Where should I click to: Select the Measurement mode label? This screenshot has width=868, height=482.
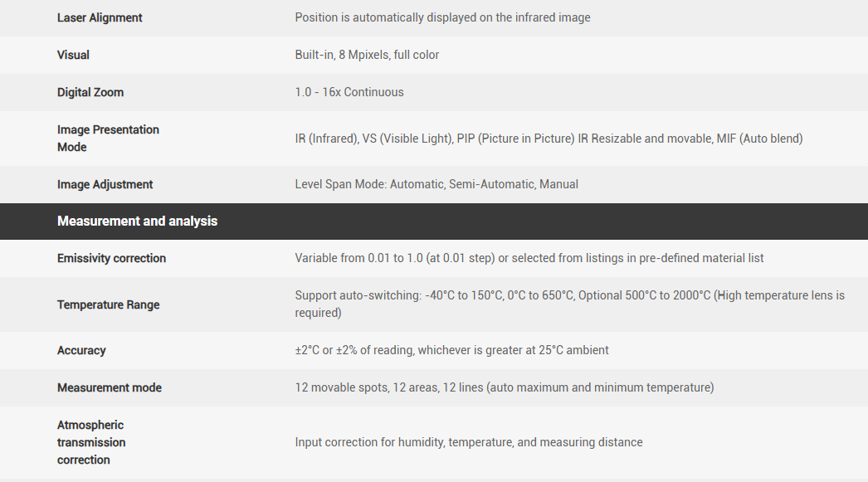coord(110,387)
